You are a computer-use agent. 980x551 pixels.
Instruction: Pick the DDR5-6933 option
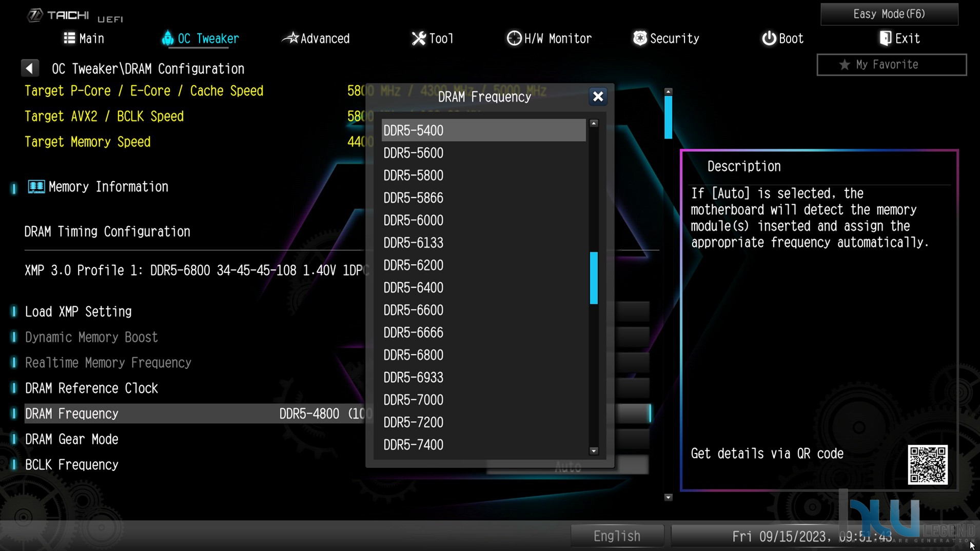pyautogui.click(x=483, y=378)
